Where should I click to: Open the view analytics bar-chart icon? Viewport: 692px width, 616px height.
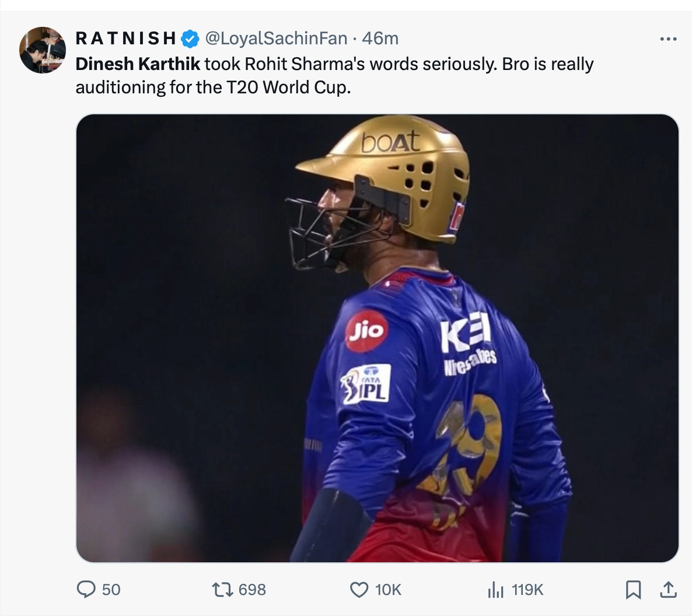[495, 590]
